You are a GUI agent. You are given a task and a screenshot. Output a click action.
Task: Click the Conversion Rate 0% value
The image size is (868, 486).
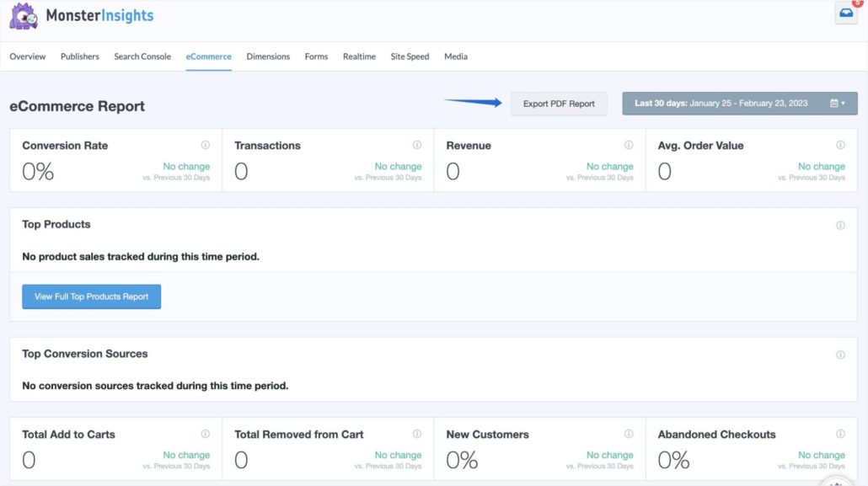tap(38, 172)
